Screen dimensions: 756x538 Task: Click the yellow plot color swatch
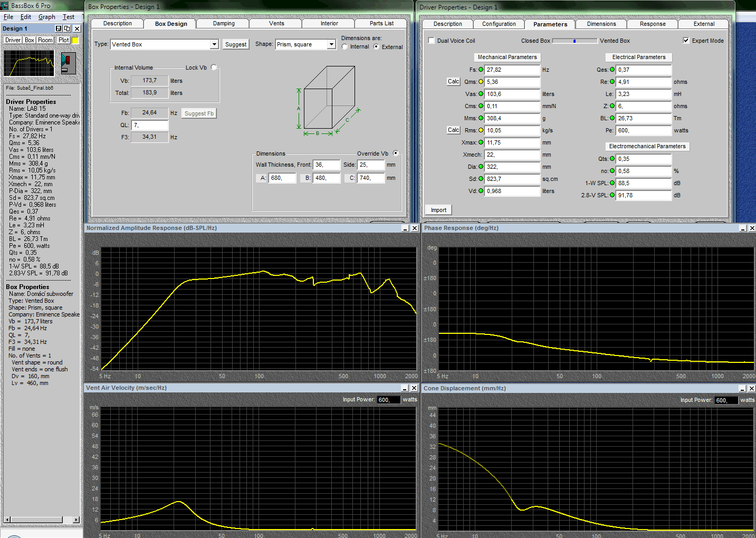point(75,40)
